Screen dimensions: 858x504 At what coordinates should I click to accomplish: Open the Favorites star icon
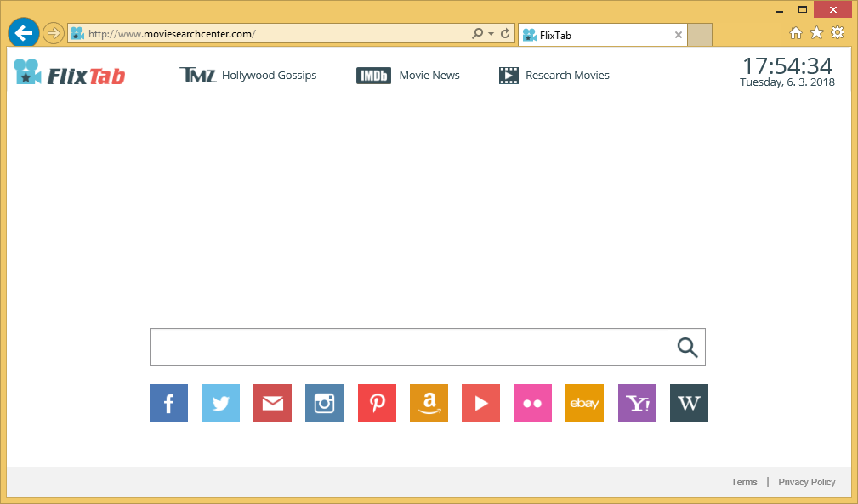coord(816,33)
